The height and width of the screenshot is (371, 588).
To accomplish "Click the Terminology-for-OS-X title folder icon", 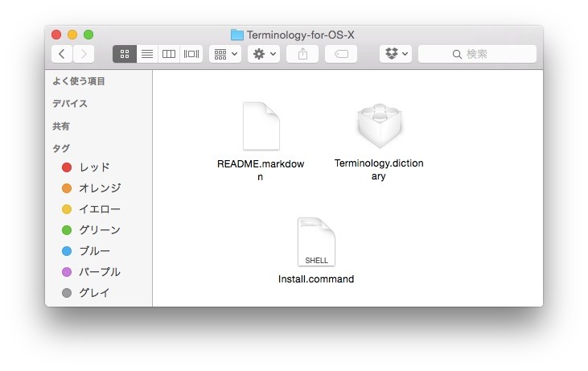I will 237,35.
